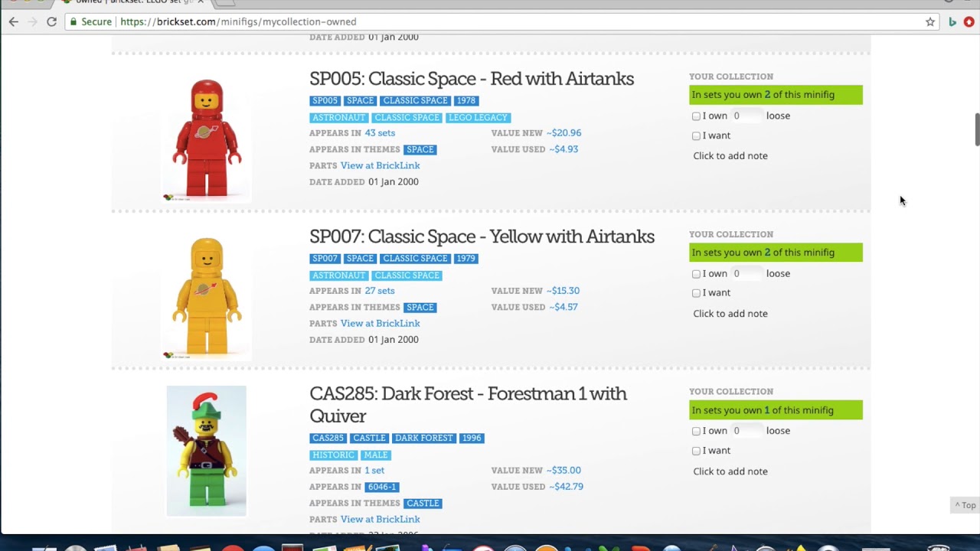Click the 1979 year tag
Viewport: 980px width, 551px height.
(466, 259)
